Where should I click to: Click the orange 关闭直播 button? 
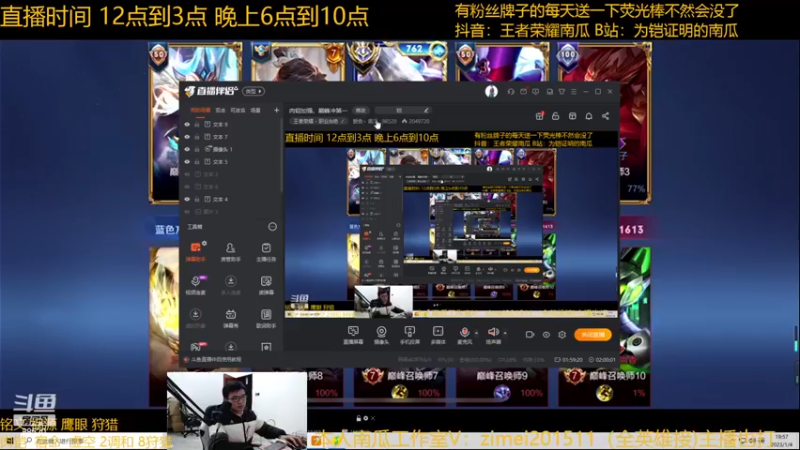click(592, 335)
